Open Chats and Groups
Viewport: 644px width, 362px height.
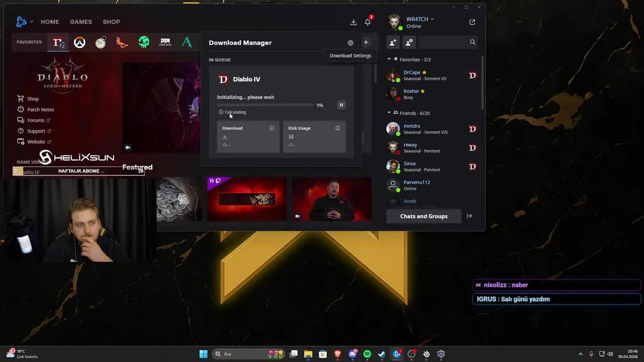pyautogui.click(x=424, y=216)
